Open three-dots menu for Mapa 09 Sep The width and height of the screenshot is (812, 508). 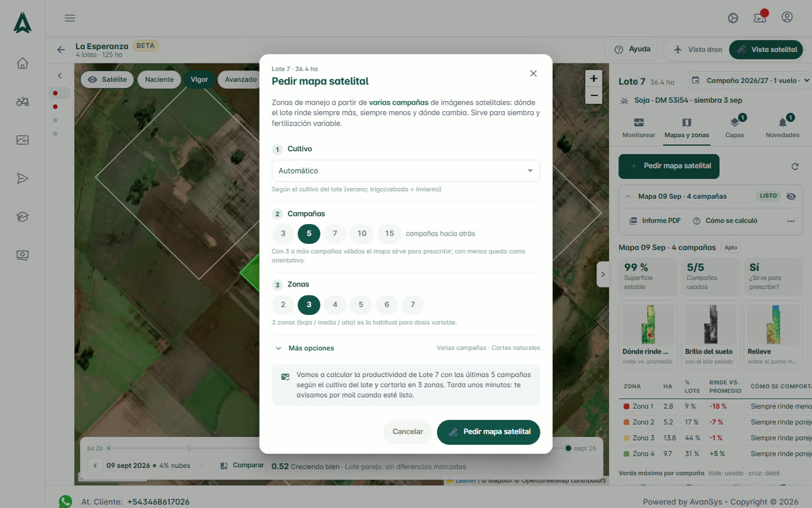pyautogui.click(x=791, y=221)
